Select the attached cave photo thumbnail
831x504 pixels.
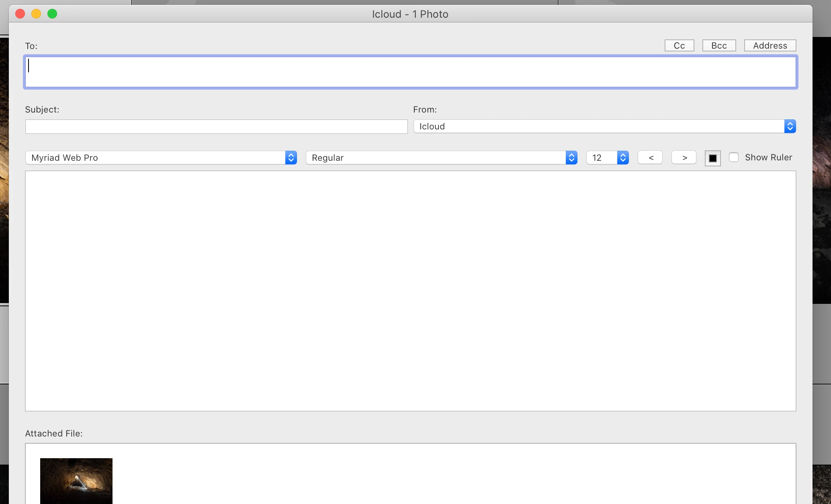click(76, 481)
